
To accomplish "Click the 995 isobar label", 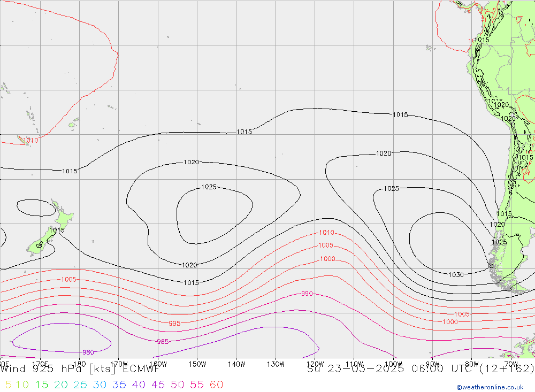I will point(174,323).
